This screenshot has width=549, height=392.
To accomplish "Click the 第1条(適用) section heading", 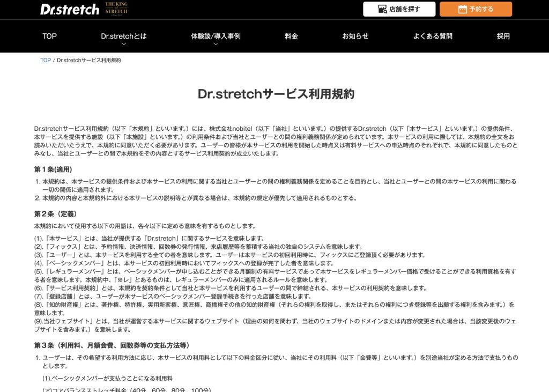I will 53,169.
